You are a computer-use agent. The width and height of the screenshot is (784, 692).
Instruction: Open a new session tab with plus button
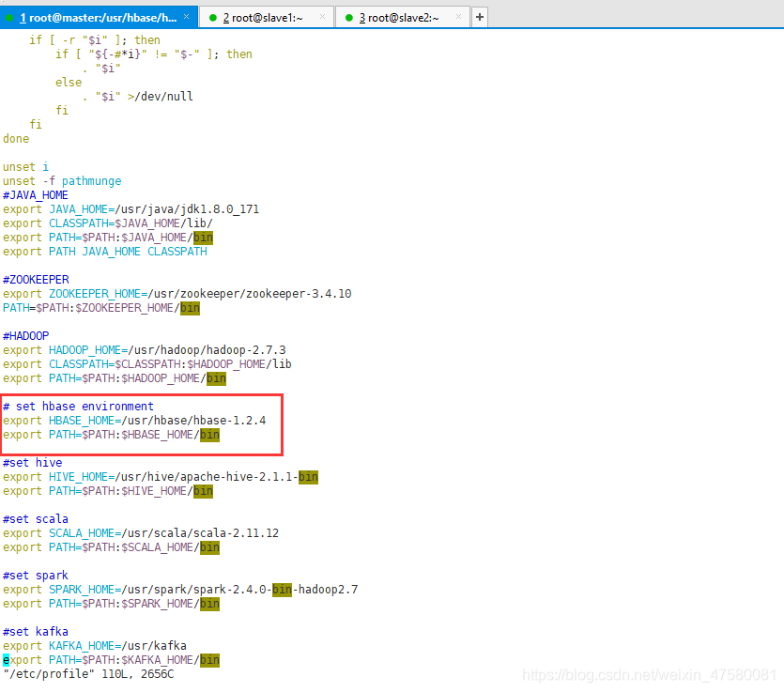tap(480, 17)
